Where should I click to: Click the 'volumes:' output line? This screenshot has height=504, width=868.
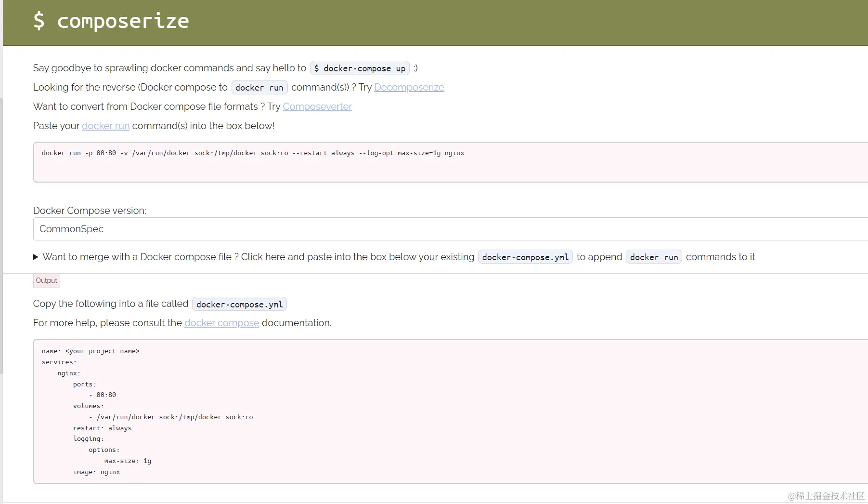point(89,406)
